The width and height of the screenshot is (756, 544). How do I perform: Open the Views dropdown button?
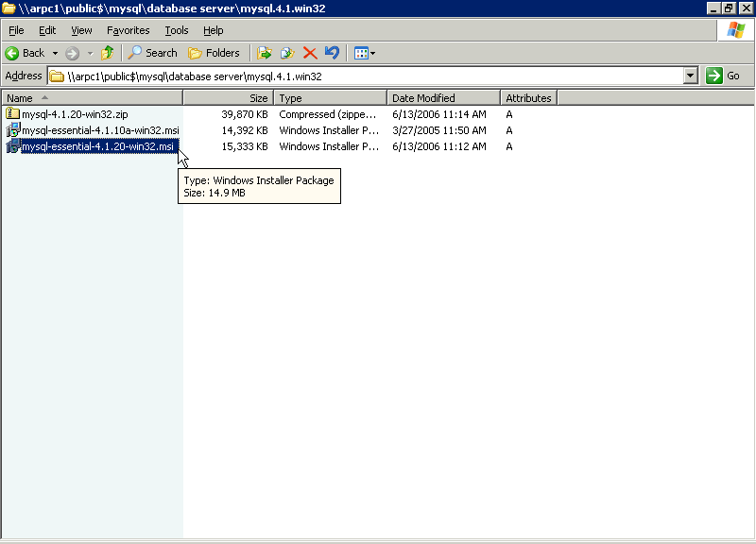click(365, 53)
